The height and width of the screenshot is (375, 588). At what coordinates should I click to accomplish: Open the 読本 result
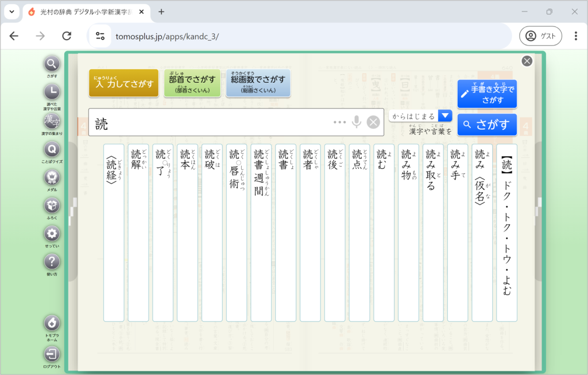pos(188,233)
